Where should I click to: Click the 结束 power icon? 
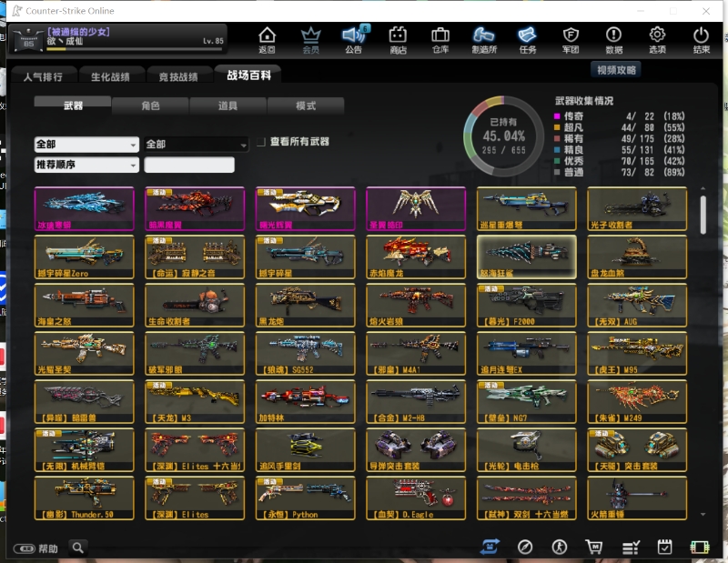point(701,40)
